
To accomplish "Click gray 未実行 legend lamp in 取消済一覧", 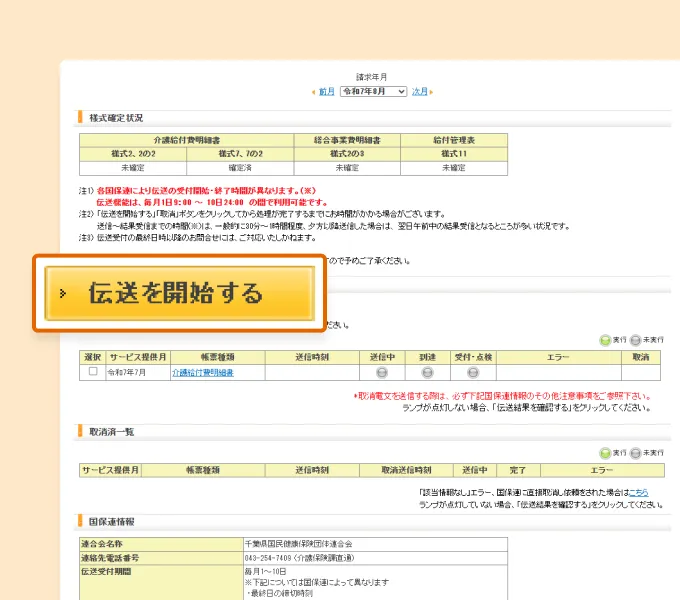I will click(x=635, y=453).
